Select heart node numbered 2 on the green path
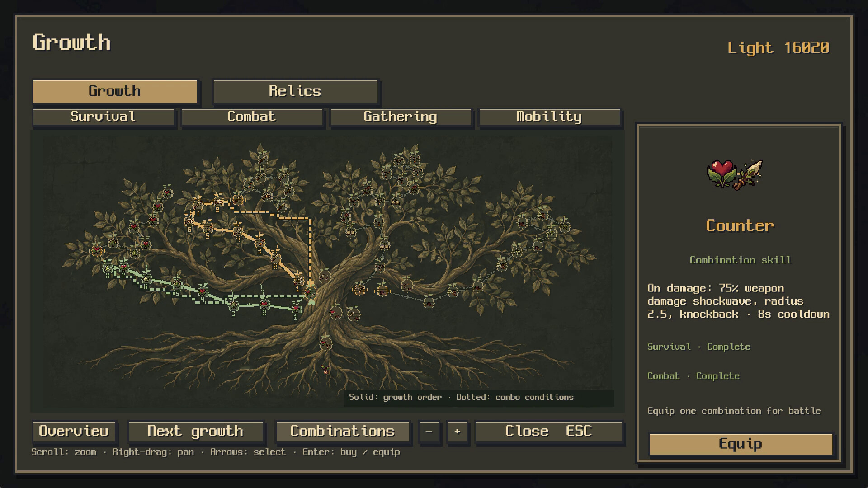 264,305
